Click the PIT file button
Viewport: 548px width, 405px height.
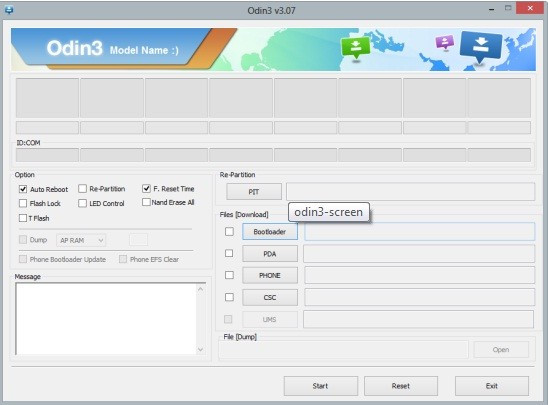point(254,192)
